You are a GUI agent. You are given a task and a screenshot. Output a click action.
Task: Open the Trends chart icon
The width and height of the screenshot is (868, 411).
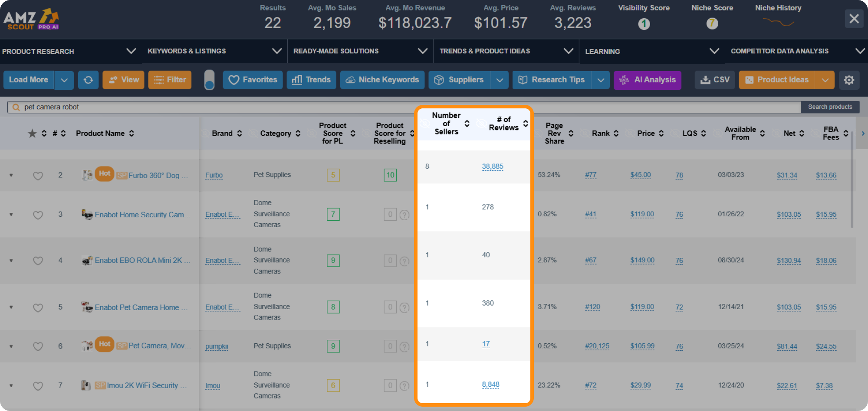pos(297,80)
